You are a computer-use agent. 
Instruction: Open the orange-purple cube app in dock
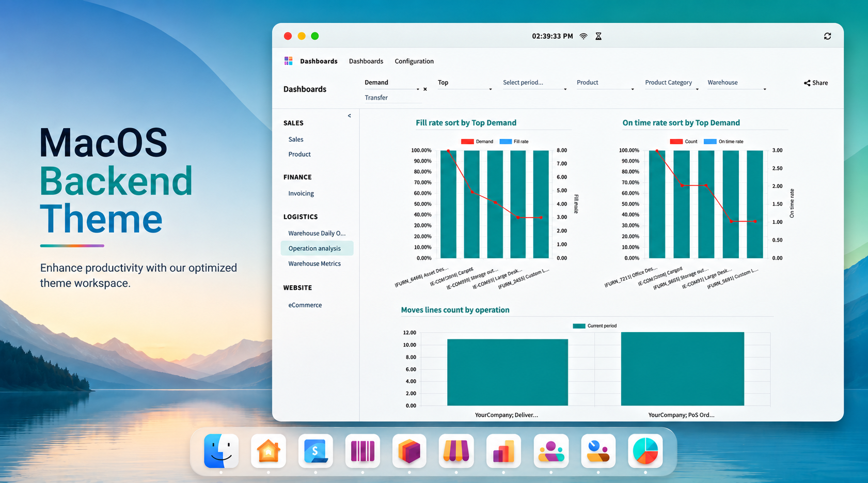point(409,451)
